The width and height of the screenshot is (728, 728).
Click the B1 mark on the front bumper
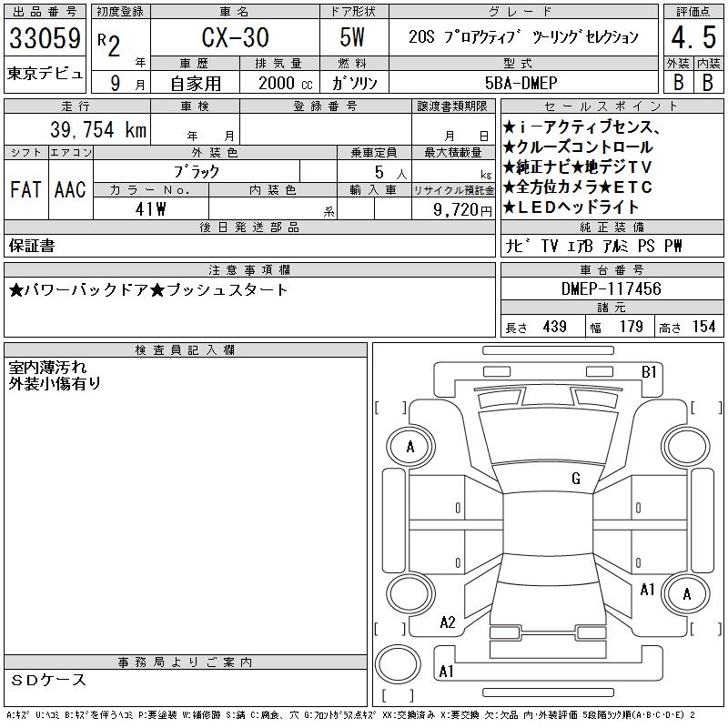649,372
